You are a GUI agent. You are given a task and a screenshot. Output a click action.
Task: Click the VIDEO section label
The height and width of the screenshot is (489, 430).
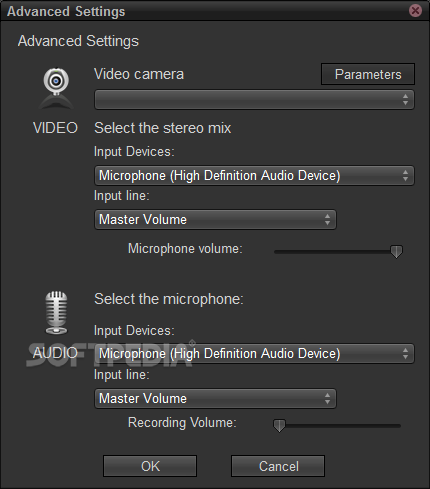click(55, 128)
